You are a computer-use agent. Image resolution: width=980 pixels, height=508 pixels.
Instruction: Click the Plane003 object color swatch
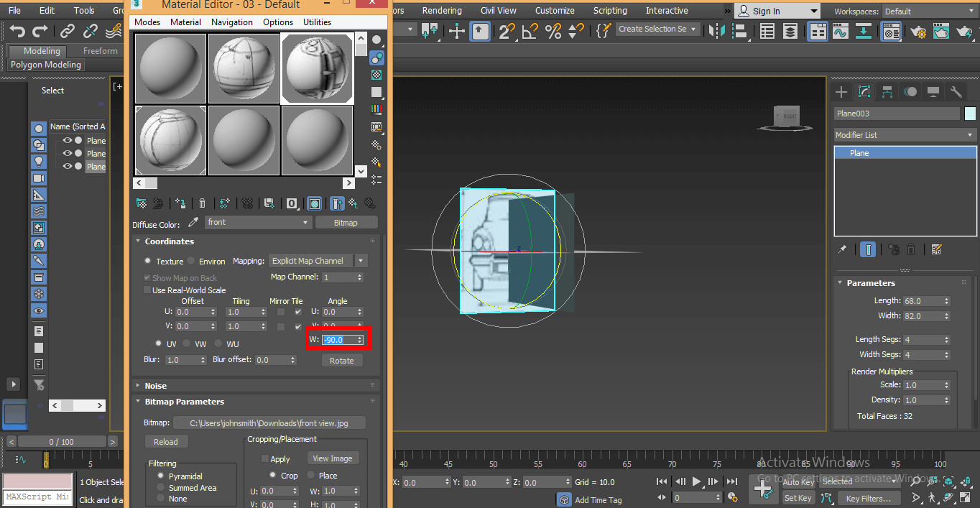click(970, 114)
